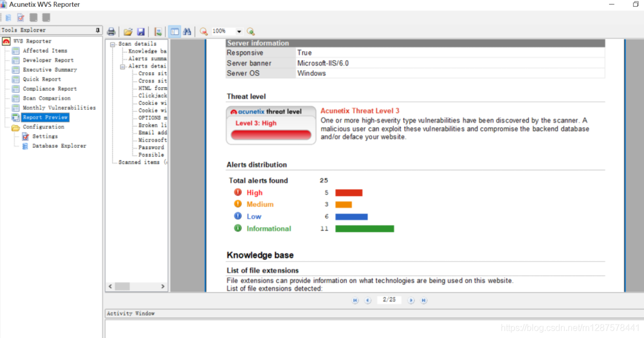Select the Possible outline entry
Screen dimensions: 644x338
[x=151, y=155]
